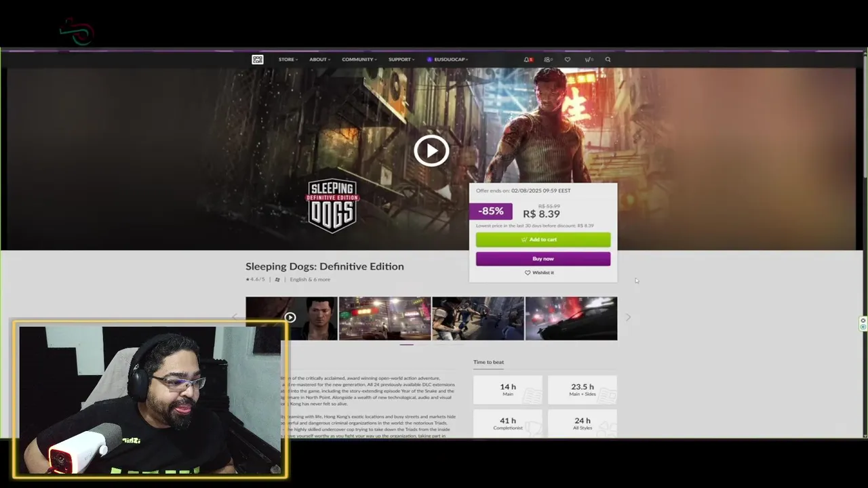This screenshot has width=868, height=488.
Task: Play the trailer from the hero banner
Action: pos(431,150)
